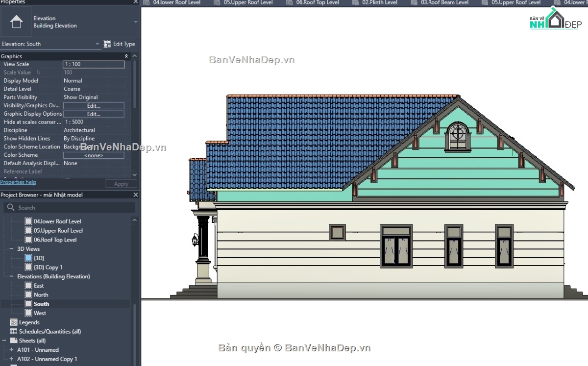Select the Legends row in Project Browser
The image size is (588, 366).
click(29, 322)
